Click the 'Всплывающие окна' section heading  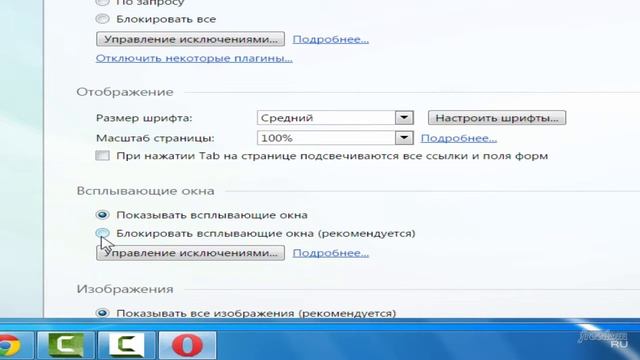coord(145,191)
